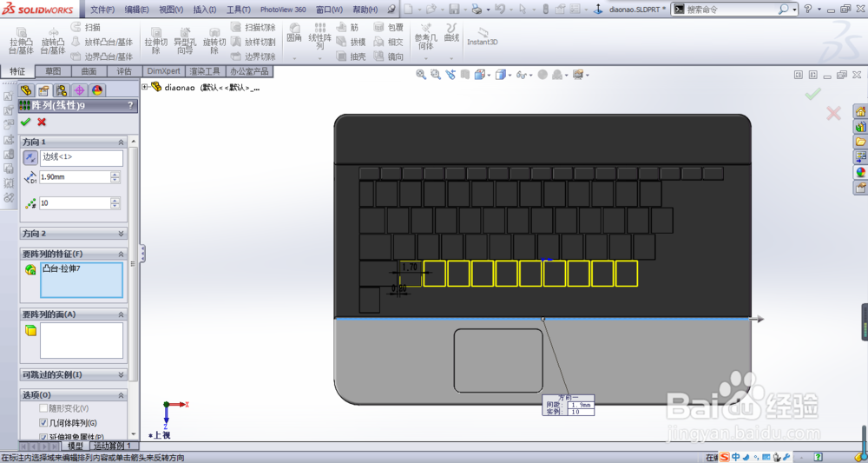This screenshot has height=463, width=868.
Task: Collapse the 要阵列的特征(F) section
Action: (x=122, y=254)
